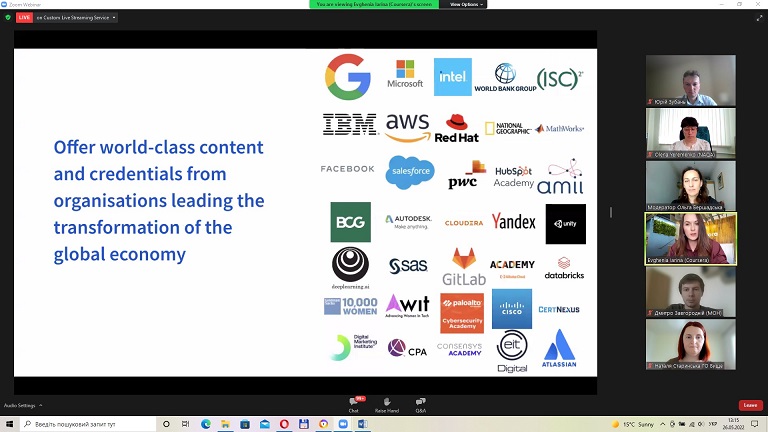Expand the Audio Settings menu
The image size is (768, 432).
[x=23, y=406]
